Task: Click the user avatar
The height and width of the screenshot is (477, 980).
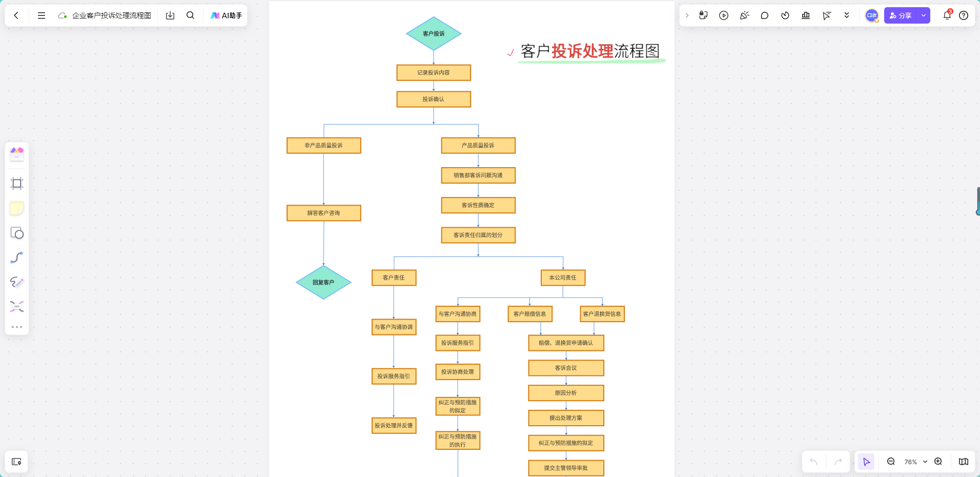Action: [872, 15]
